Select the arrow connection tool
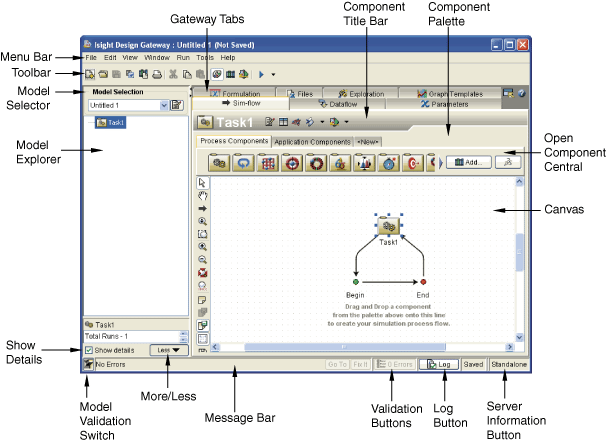Screen dimensions: 610x443 click(x=202, y=208)
